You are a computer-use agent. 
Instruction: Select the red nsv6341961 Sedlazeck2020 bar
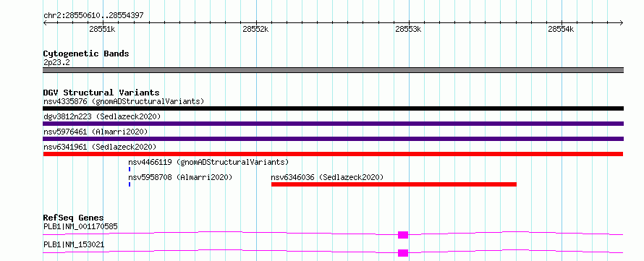pos(333,154)
